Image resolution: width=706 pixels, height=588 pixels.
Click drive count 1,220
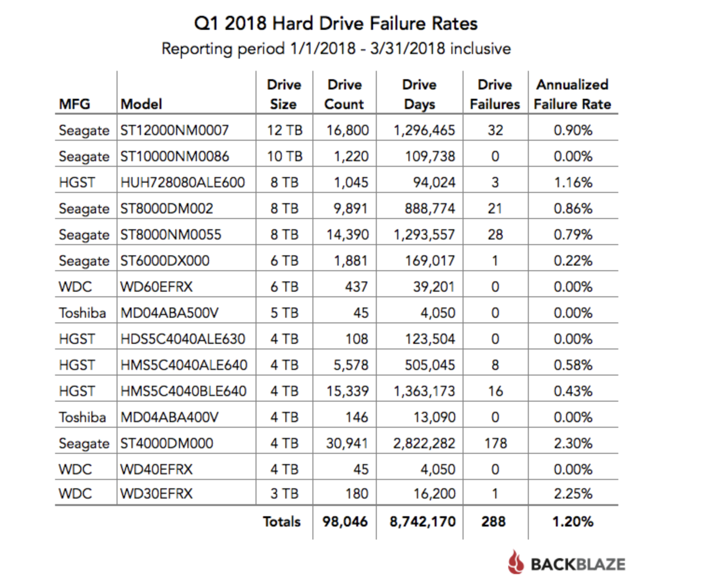[351, 156]
